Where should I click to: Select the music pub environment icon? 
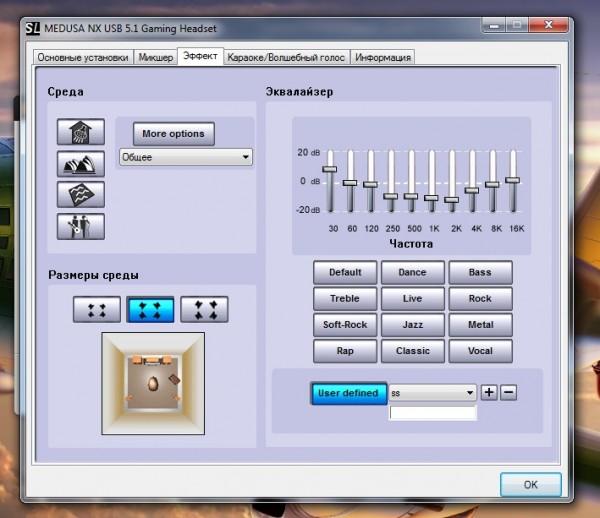[81, 226]
